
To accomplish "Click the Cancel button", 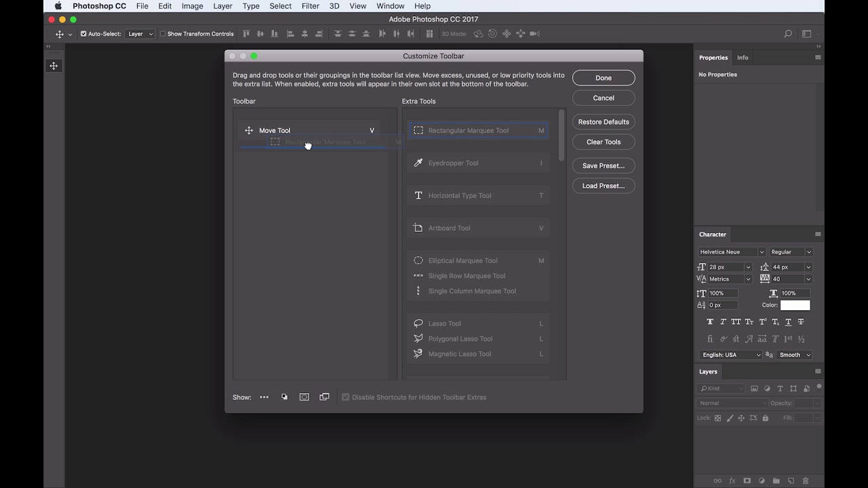I will pyautogui.click(x=604, y=98).
